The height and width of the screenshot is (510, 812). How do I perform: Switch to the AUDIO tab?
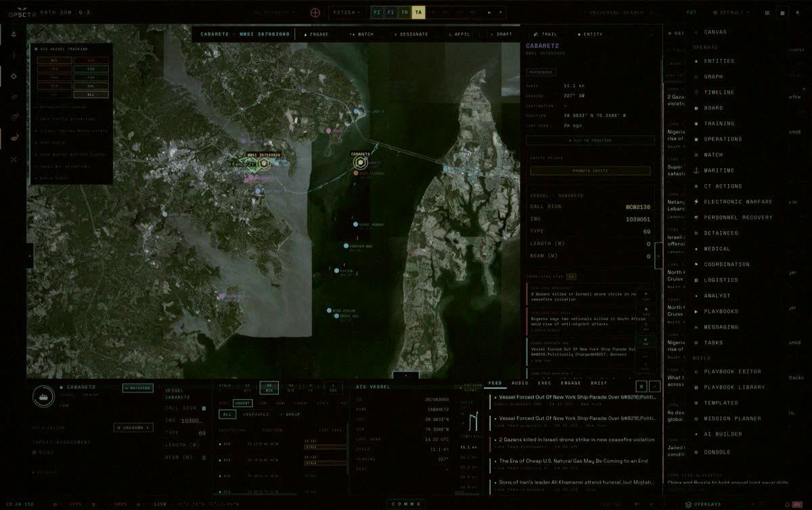(x=520, y=383)
